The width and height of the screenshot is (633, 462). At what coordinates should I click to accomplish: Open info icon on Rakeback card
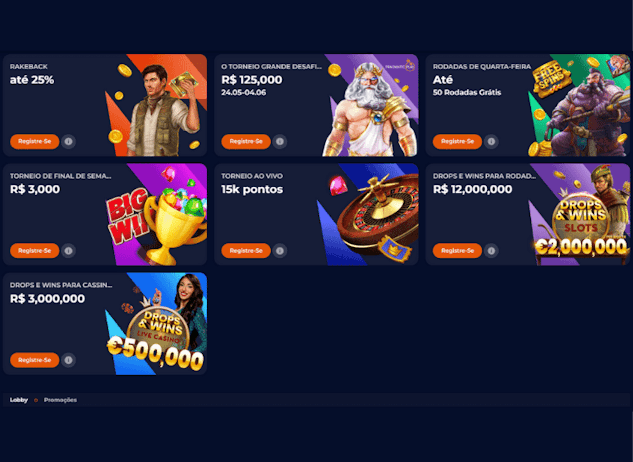(x=69, y=142)
